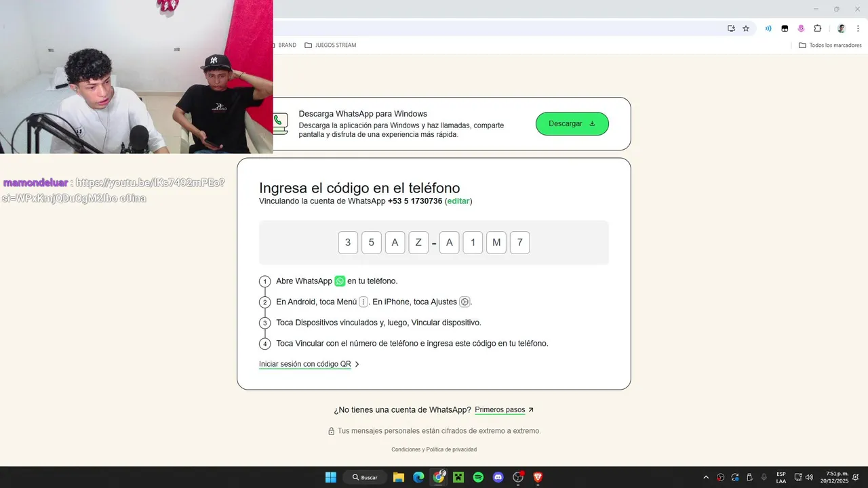Click the sync arrows tray icon
Image resolution: width=868 pixels, height=488 pixels.
(x=735, y=477)
